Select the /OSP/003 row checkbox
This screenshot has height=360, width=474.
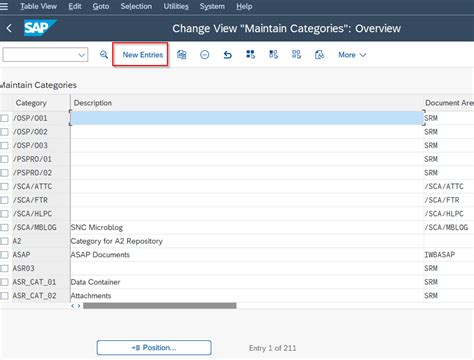pyautogui.click(x=4, y=146)
